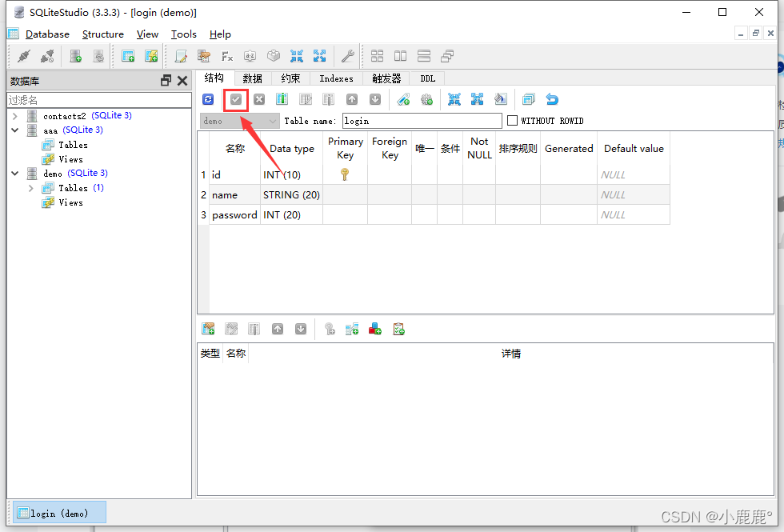784x532 pixels.
Task: Collapse the demo database node
Action: tap(15, 174)
